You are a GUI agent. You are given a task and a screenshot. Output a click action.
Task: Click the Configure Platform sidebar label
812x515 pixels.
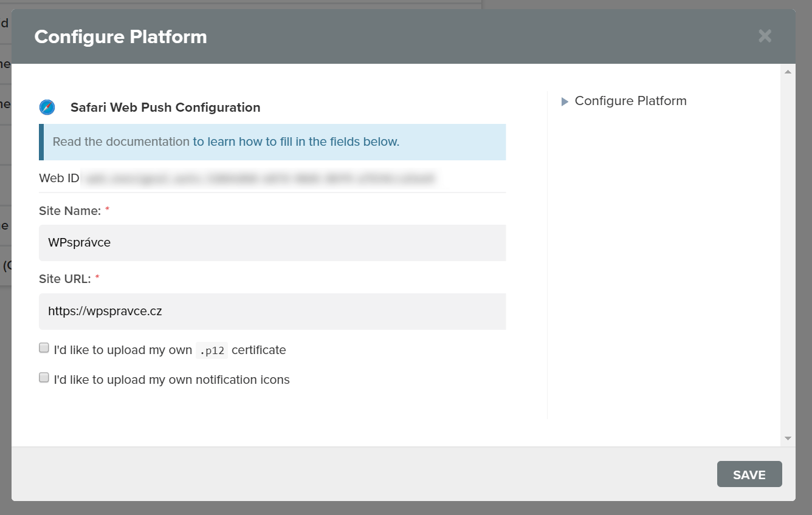630,101
